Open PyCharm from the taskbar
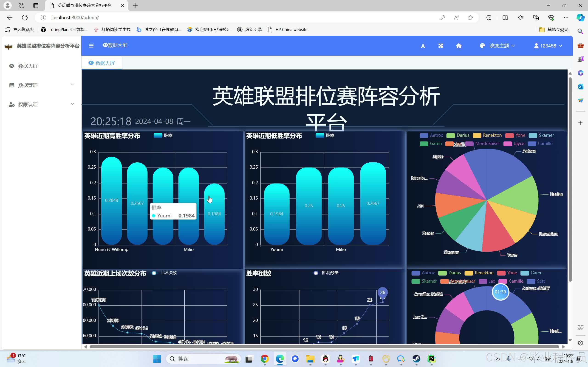This screenshot has height=367, width=588. (x=431, y=359)
